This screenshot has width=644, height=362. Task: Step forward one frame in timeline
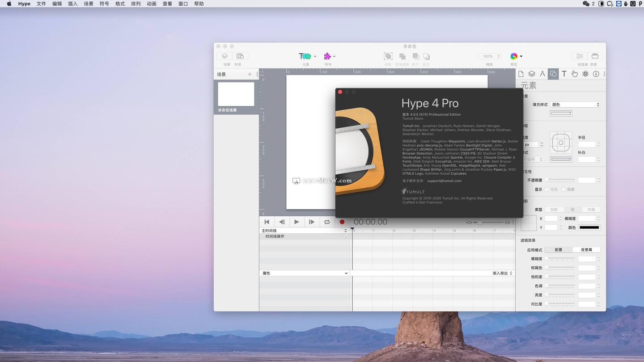point(312,222)
